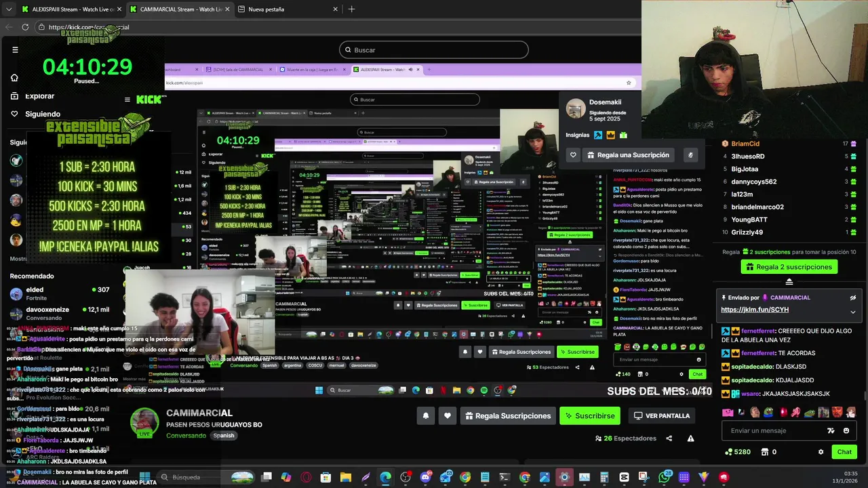The height and width of the screenshot is (488, 868).
Task: Click the Suscribirse button beside VER PANTALLA
Action: click(590, 415)
